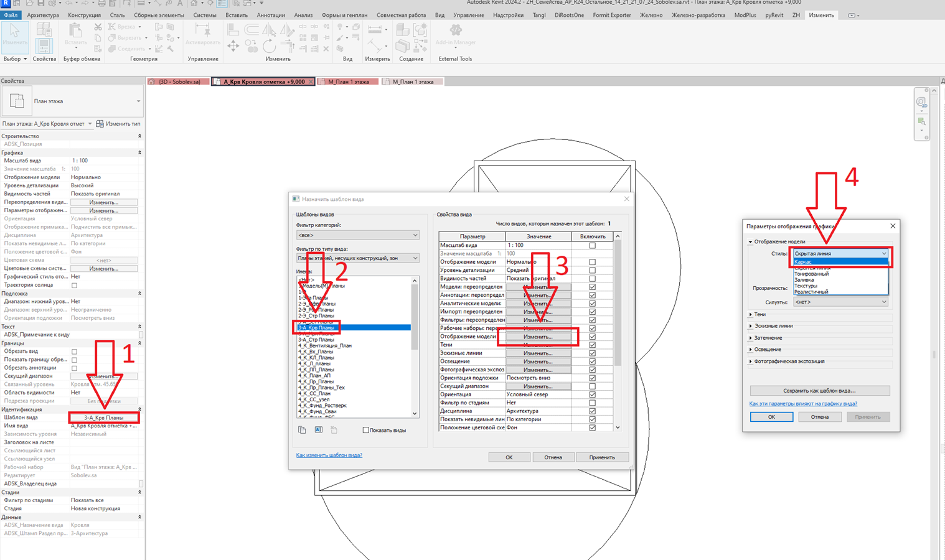Click the План этажа type thumbnail in Properties
Image resolution: width=945 pixels, height=560 pixels.
coord(17,101)
